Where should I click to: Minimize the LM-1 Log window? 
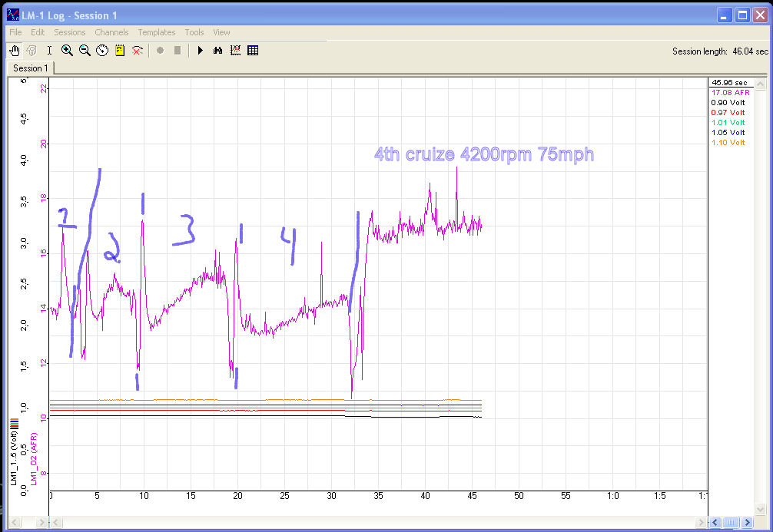(724, 15)
